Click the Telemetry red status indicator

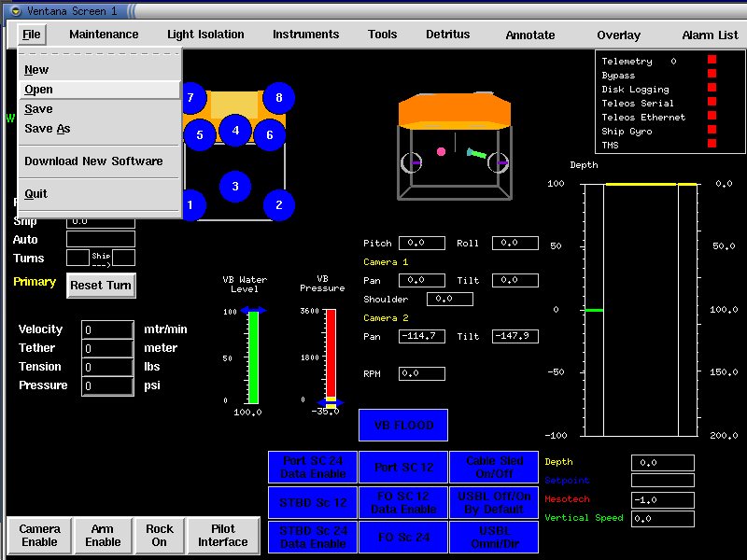click(712, 60)
